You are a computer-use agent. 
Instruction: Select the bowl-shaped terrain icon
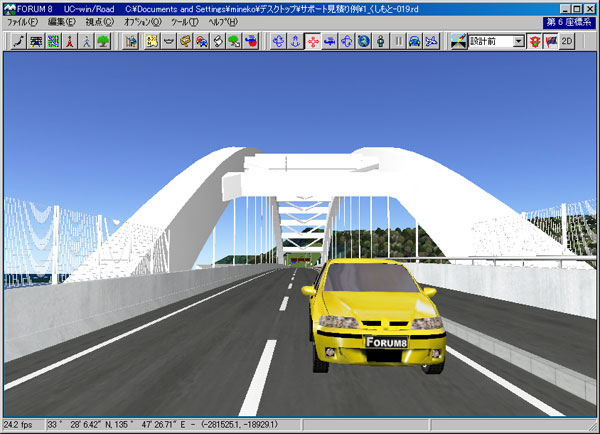coord(169,41)
